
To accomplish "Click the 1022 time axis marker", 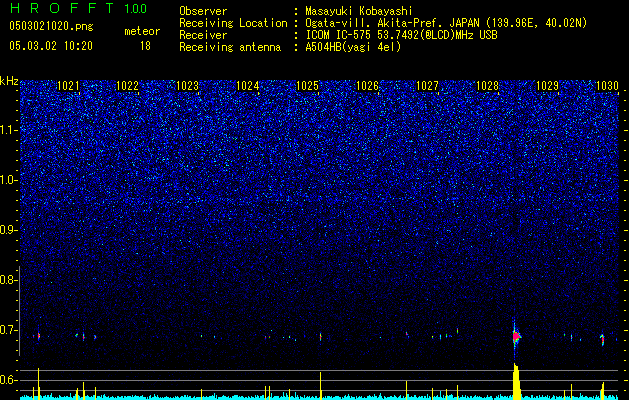I will pos(128,86).
